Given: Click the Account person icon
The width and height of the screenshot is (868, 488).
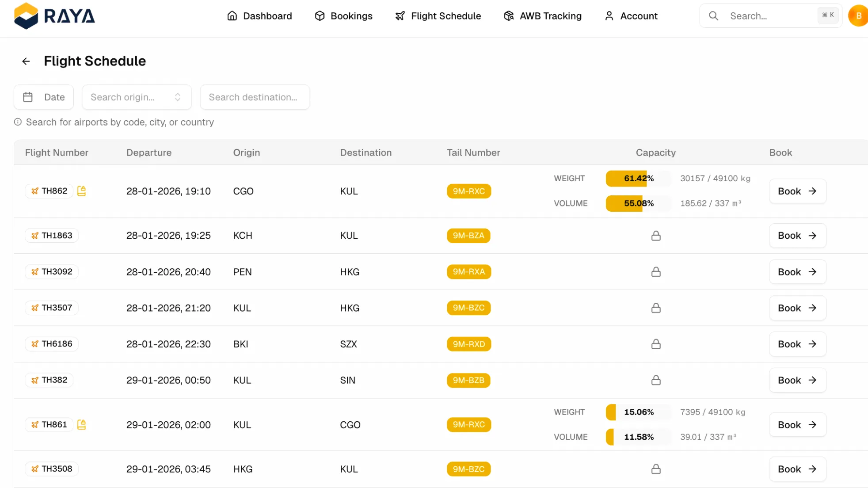Looking at the screenshot, I should pyautogui.click(x=609, y=15).
